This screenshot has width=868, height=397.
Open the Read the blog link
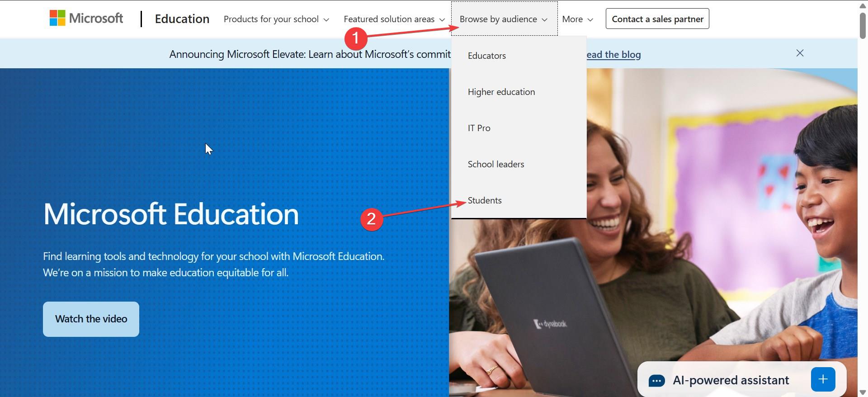613,55
